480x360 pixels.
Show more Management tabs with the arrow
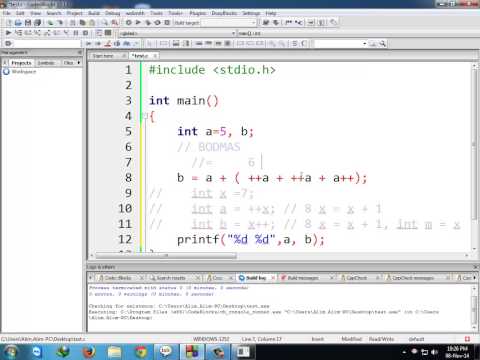click(x=79, y=63)
